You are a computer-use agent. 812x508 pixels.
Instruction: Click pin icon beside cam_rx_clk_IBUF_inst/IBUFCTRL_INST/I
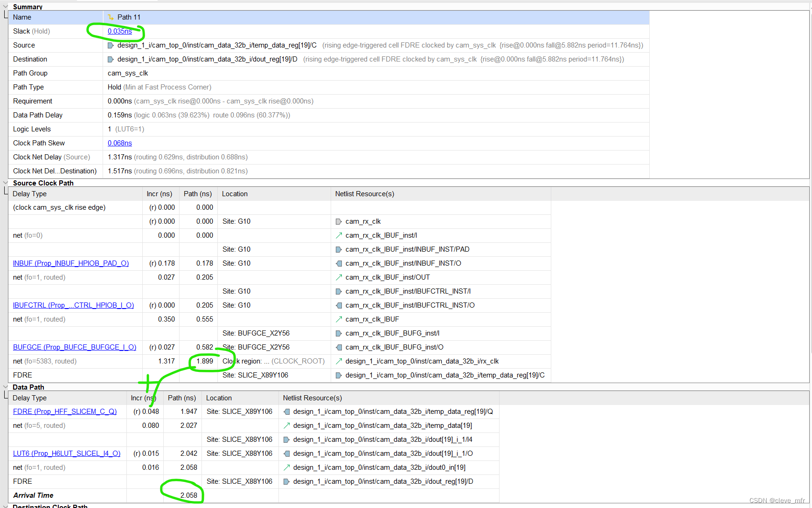[x=339, y=291]
